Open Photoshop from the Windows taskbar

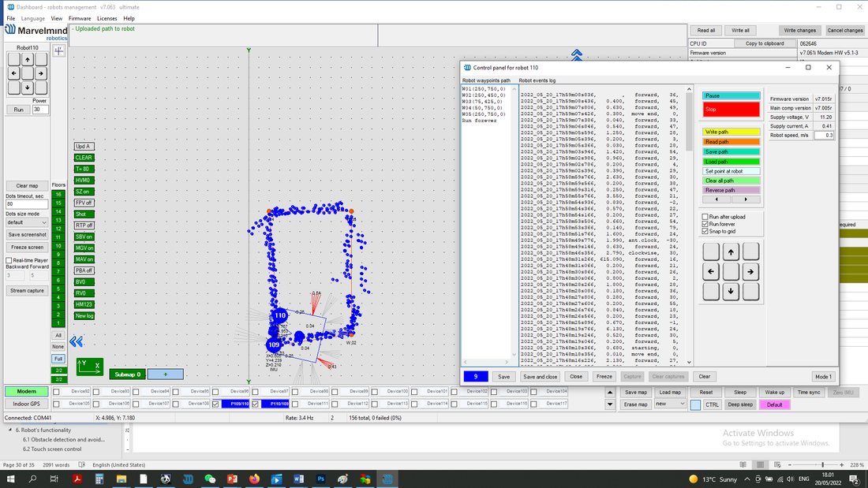[320, 479]
